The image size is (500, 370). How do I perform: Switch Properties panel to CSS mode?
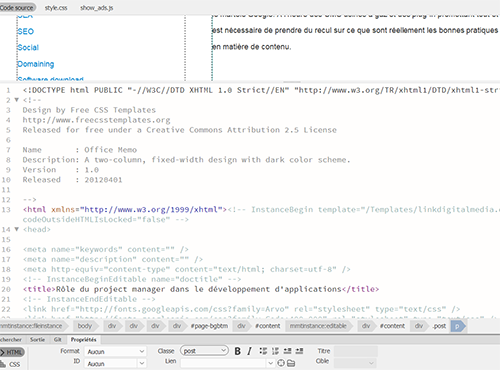pyautogui.click(x=11, y=364)
